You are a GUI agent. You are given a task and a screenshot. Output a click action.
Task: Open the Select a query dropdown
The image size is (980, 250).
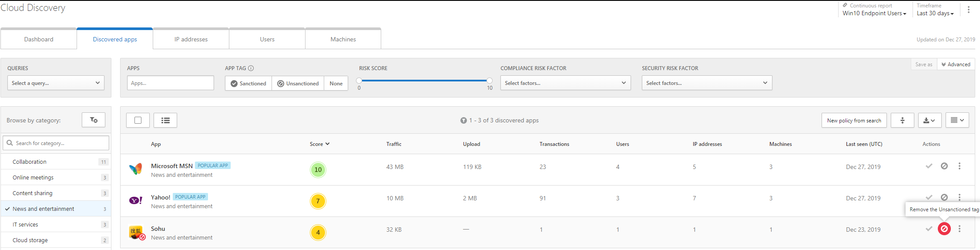coord(56,83)
